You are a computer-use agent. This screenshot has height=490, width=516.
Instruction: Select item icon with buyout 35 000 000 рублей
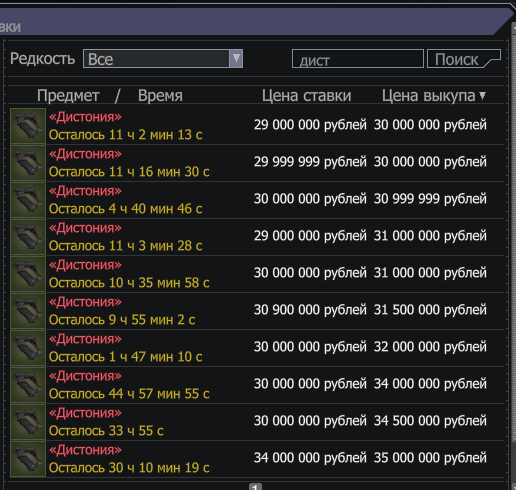click(x=28, y=459)
